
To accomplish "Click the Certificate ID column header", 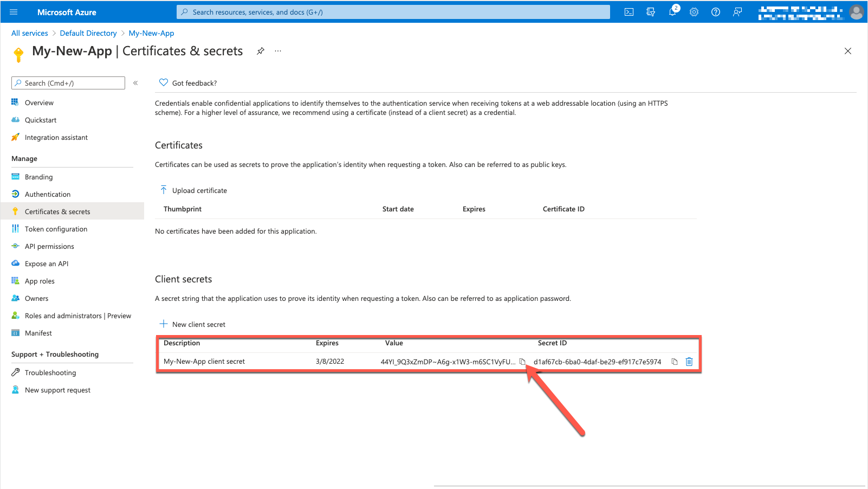I will pos(563,209).
